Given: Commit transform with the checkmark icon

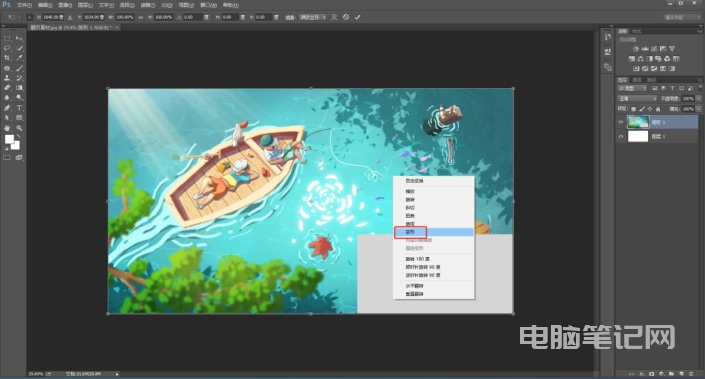Looking at the screenshot, I should tap(357, 17).
